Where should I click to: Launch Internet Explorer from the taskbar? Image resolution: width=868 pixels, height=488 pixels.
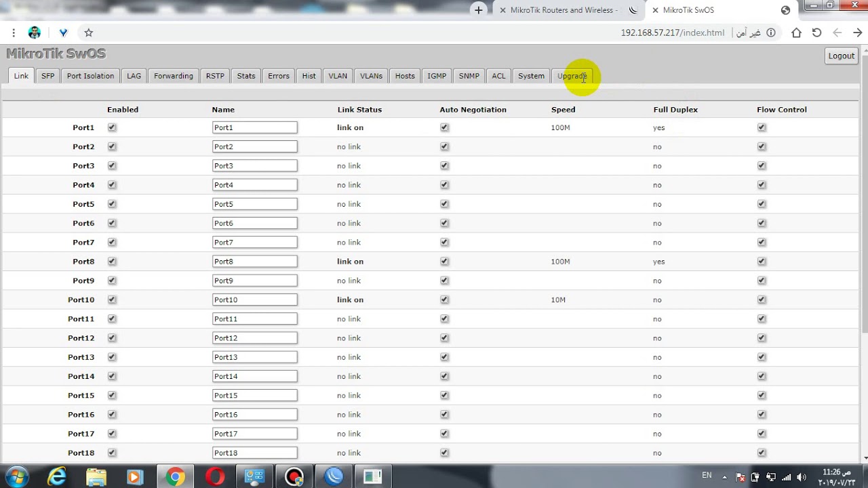pyautogui.click(x=57, y=477)
